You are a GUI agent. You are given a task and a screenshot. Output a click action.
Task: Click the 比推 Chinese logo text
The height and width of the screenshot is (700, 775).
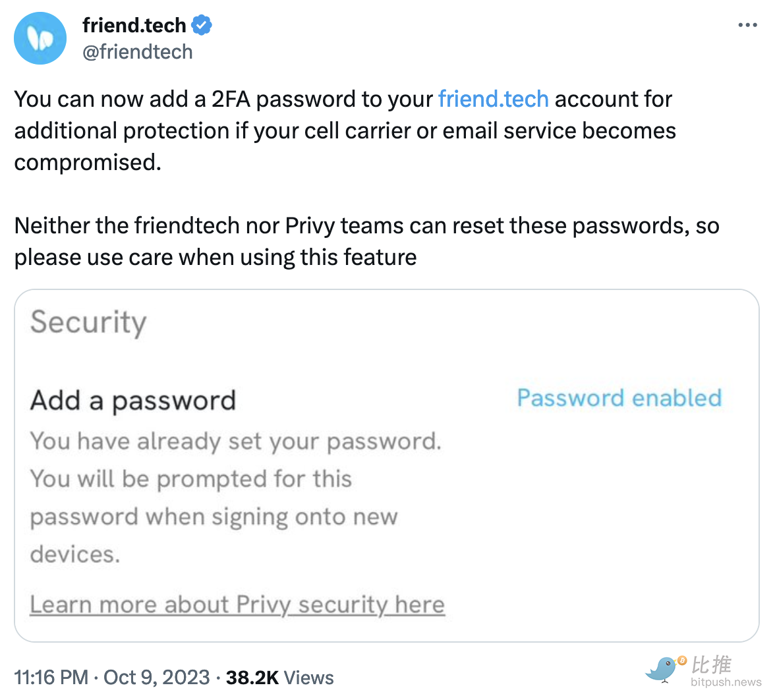pos(710,664)
